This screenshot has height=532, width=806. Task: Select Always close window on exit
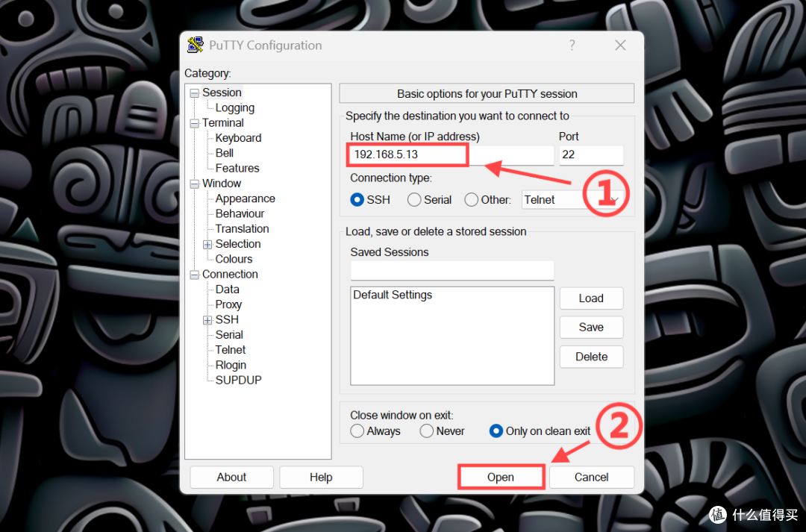(x=357, y=431)
